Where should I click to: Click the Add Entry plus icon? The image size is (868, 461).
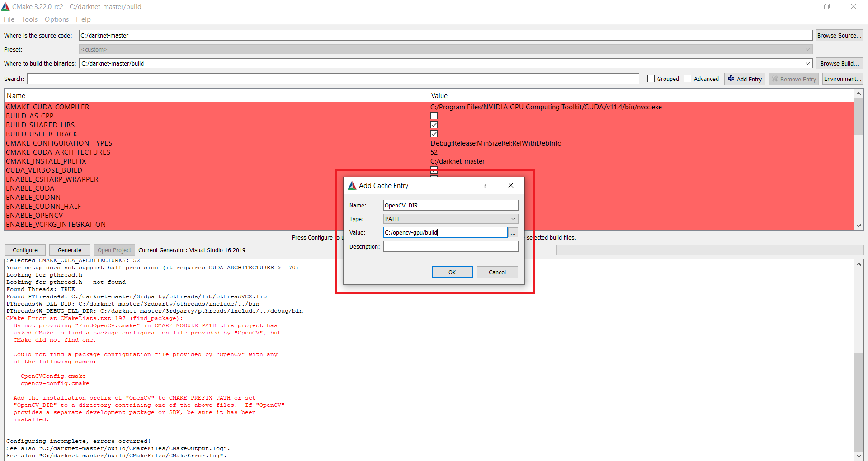click(732, 79)
